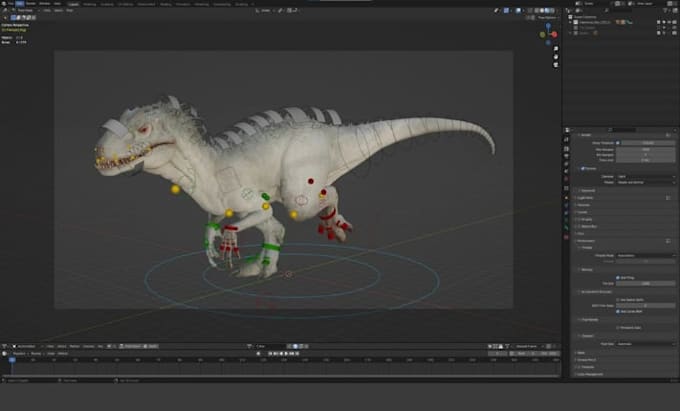Switch to the Modeling workspace tab
Screen dimensions: 680x411
click(x=89, y=4)
